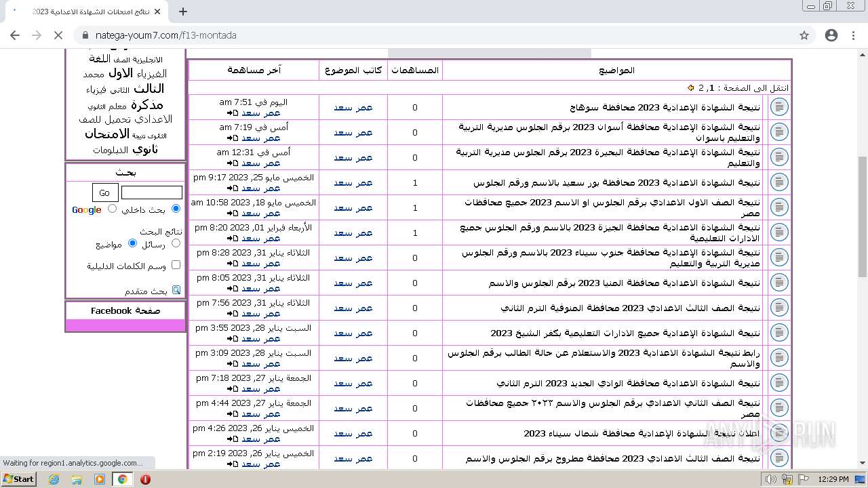Click the address bar showing natega-youm7.com
The width and height of the screenshot is (868, 488).
[x=434, y=35]
